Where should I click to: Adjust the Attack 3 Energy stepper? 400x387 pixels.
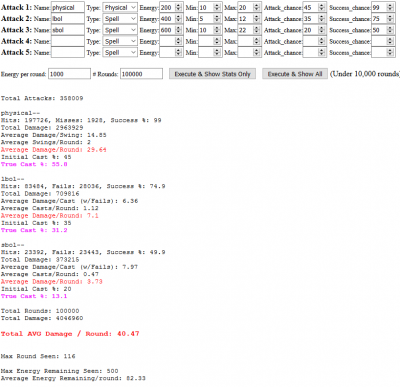tap(179, 30)
